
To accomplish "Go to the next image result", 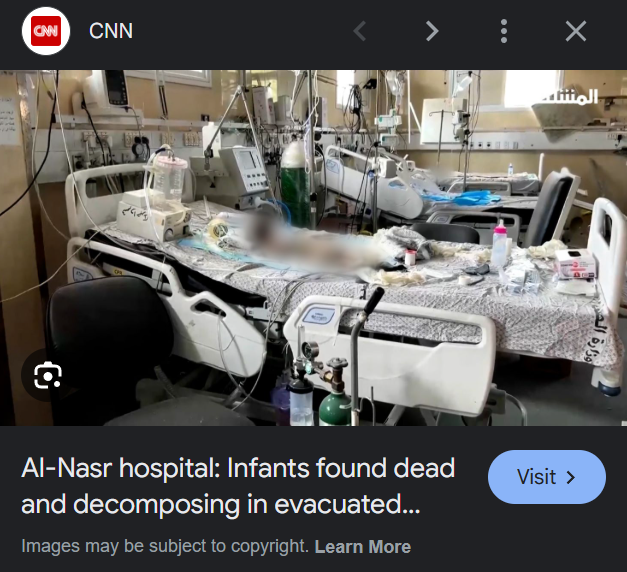I will pyautogui.click(x=432, y=31).
